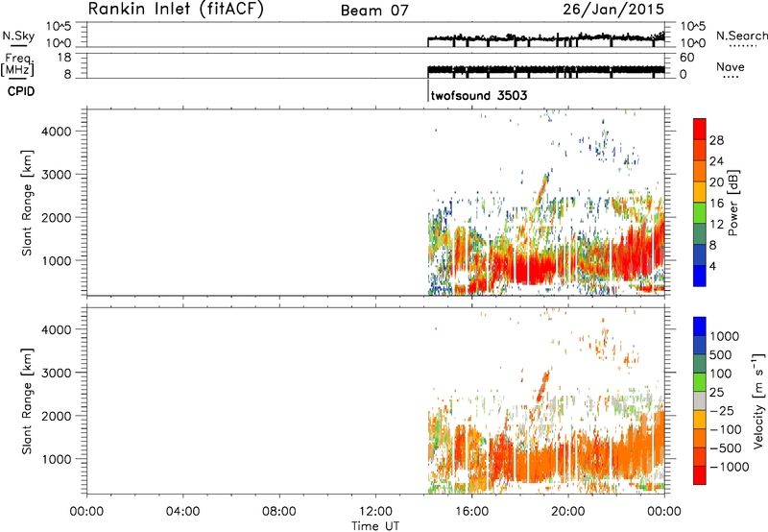
Task: Click the 'CPID' label
Action: pos(21,91)
